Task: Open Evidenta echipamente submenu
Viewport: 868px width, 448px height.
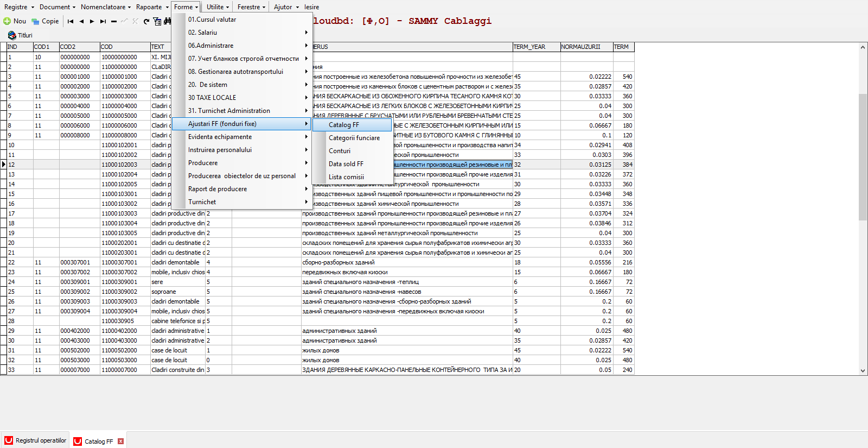Action: point(241,137)
